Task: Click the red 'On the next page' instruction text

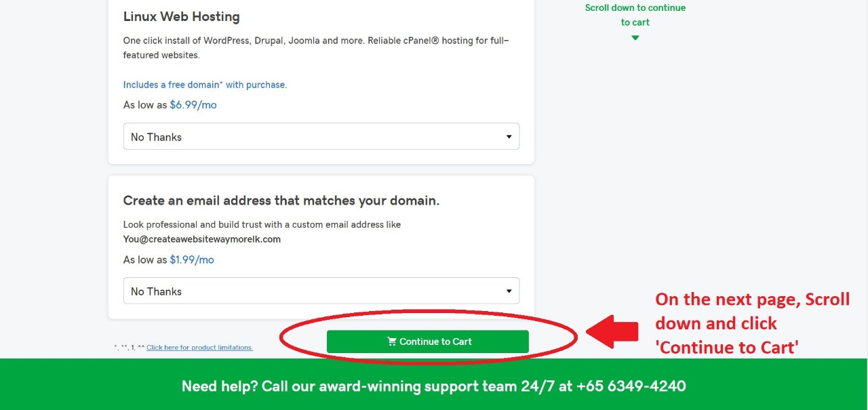Action: [x=752, y=323]
